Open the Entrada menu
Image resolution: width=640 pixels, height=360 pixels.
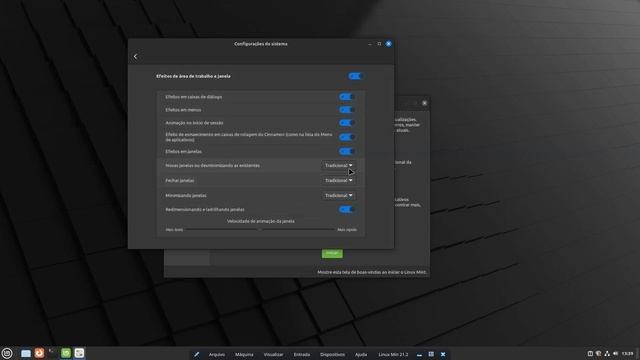[302, 355]
